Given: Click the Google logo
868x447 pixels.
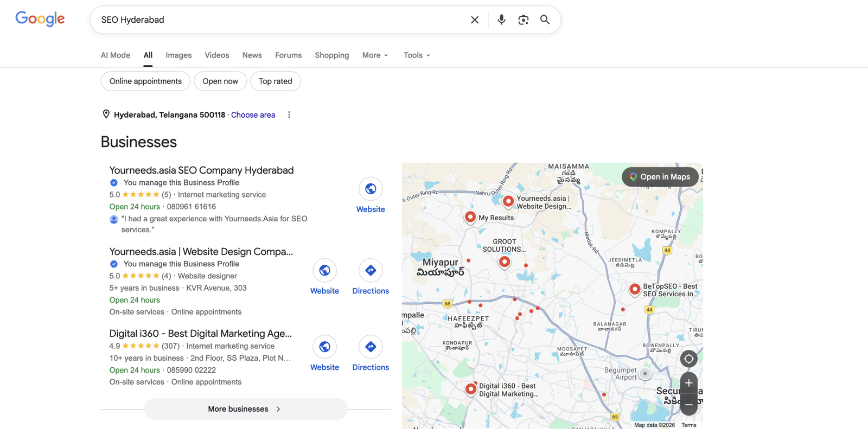Looking at the screenshot, I should pyautogui.click(x=40, y=19).
